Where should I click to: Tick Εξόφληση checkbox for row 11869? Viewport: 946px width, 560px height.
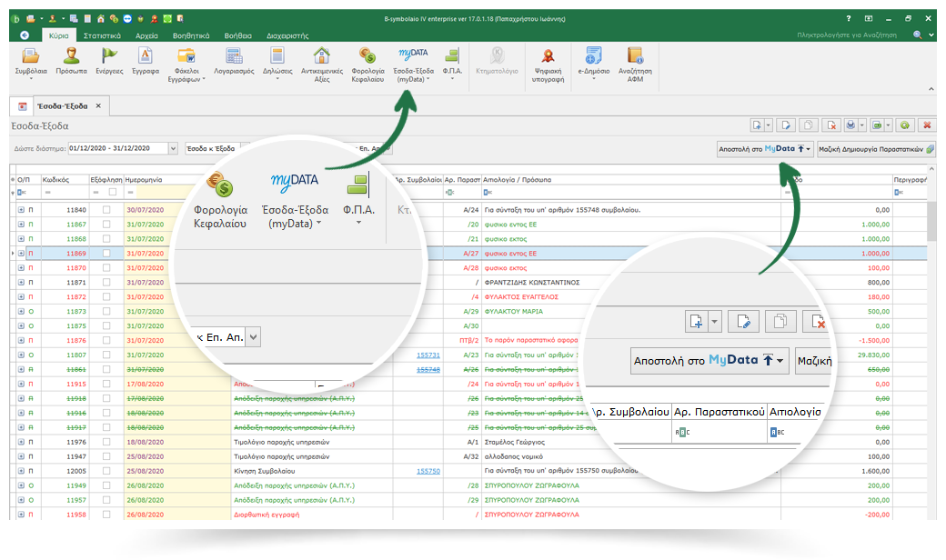pyautogui.click(x=106, y=253)
